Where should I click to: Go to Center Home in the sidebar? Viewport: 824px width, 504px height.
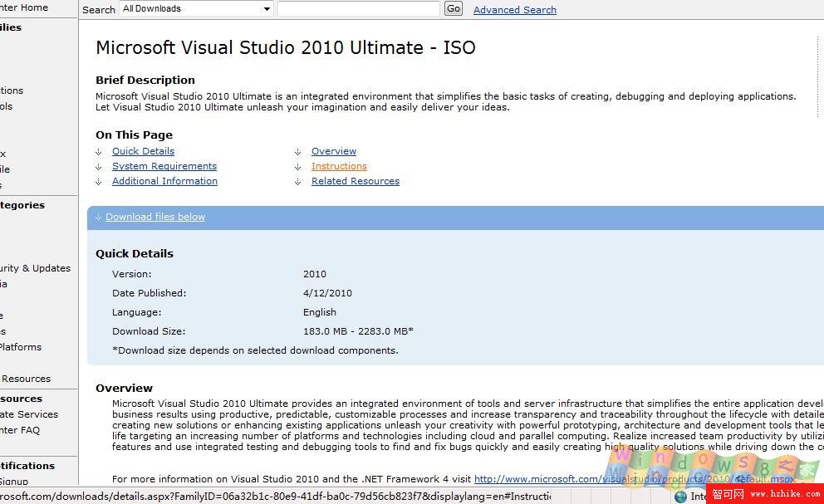click(x=23, y=7)
